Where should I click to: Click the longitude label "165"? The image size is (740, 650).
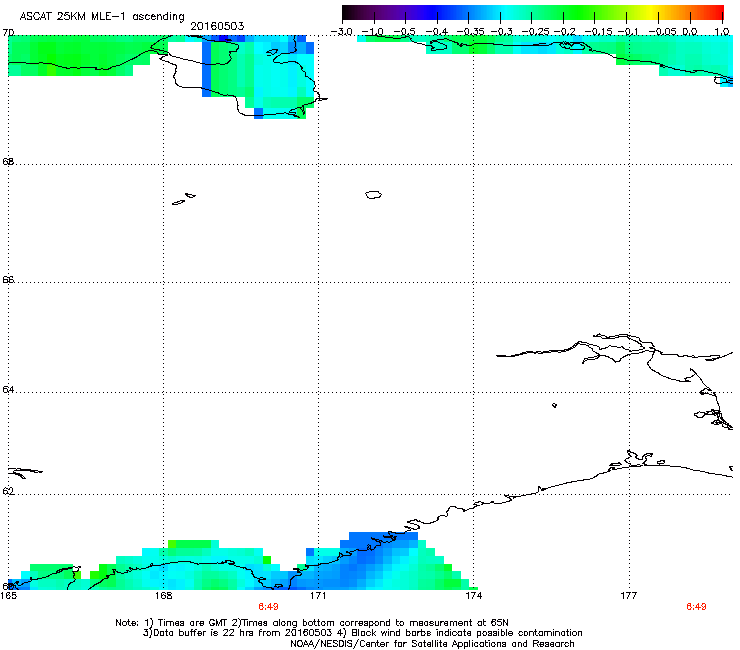(8, 596)
